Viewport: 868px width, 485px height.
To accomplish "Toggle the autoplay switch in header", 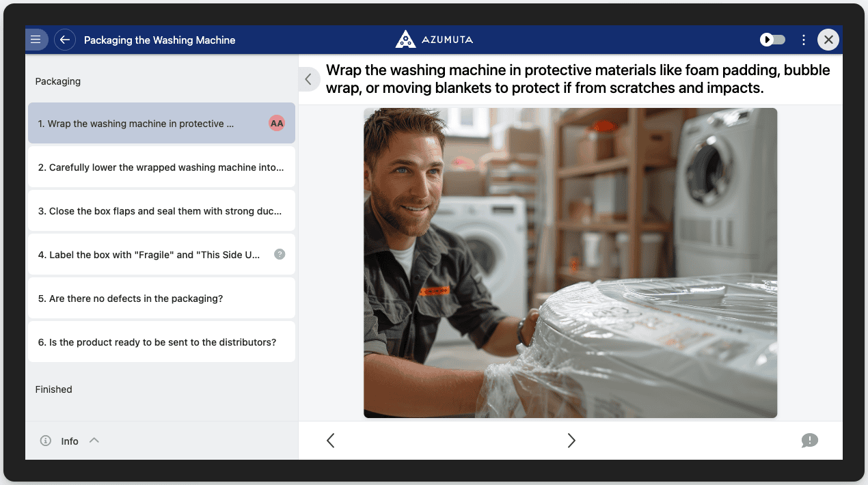I will click(x=773, y=40).
